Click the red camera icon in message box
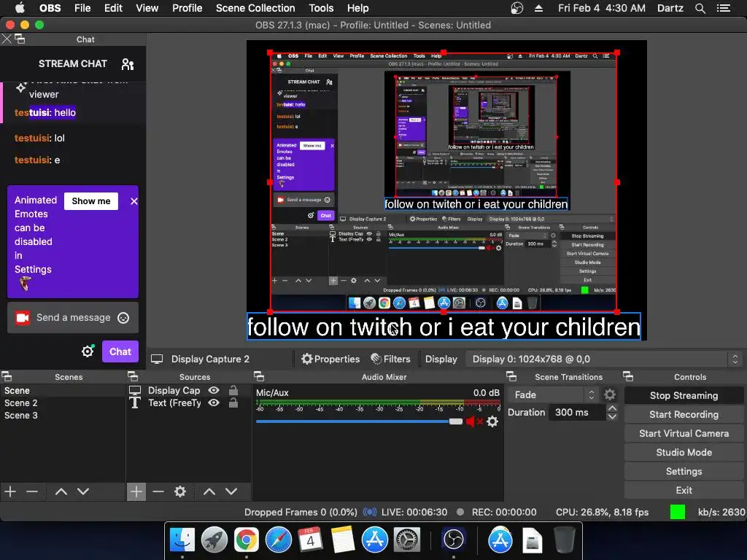 [x=23, y=318]
